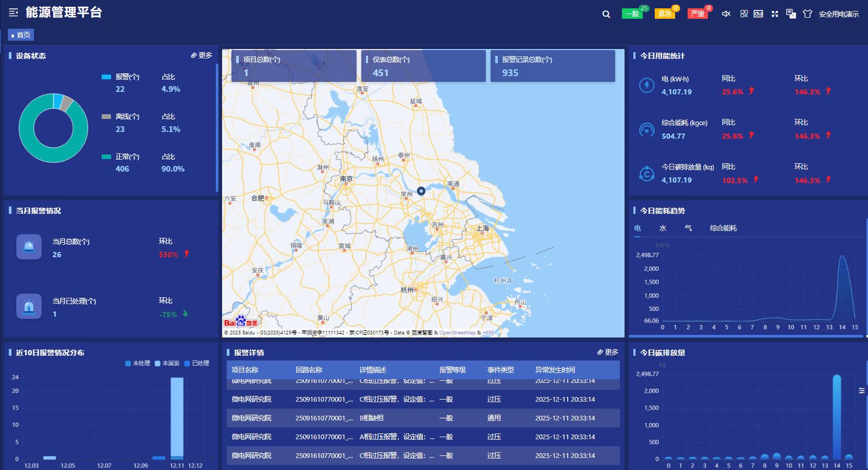Screen dimensions: 868x470
Task: Open settings slider icon beside carbon emission chart
Action: [x=862, y=391]
